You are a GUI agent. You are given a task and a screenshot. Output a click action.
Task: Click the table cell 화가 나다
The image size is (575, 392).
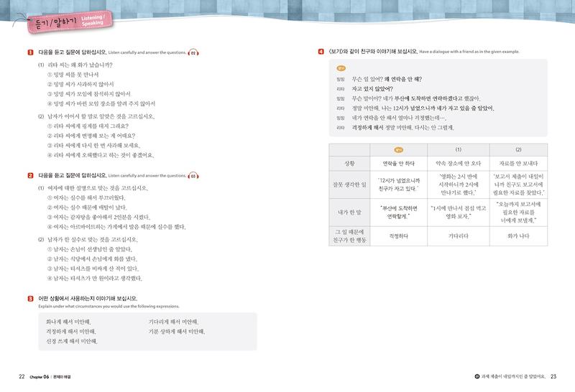tap(518, 236)
